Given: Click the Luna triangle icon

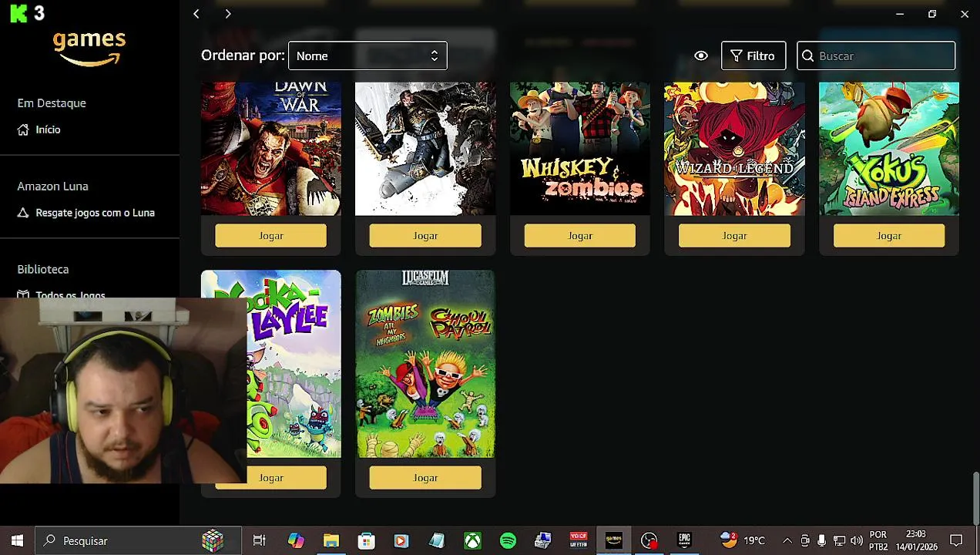Looking at the screenshot, I should click(23, 213).
